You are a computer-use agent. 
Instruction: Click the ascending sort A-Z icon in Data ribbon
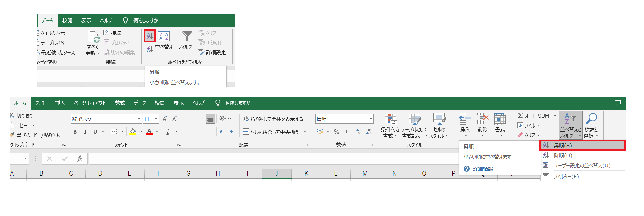(x=150, y=36)
